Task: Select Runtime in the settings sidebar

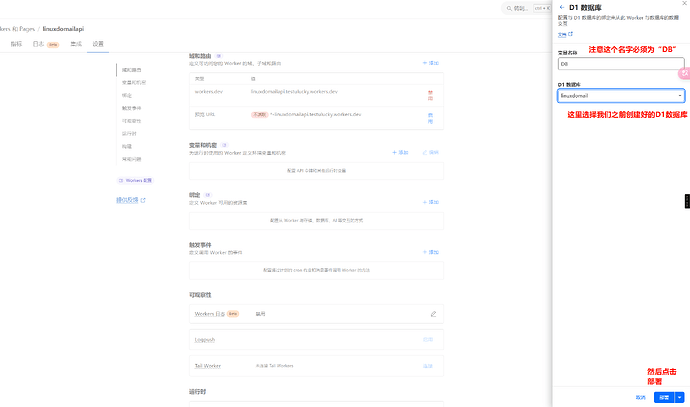Action: pyautogui.click(x=129, y=134)
